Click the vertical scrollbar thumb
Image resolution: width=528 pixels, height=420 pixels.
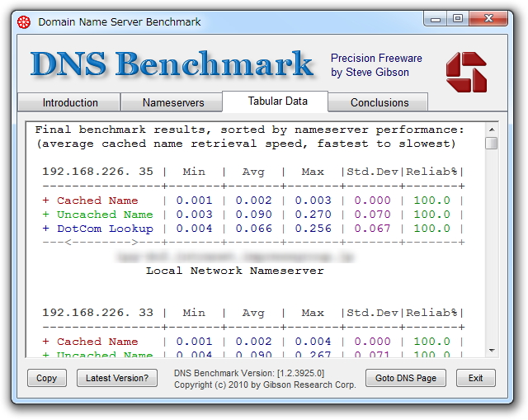[492, 143]
